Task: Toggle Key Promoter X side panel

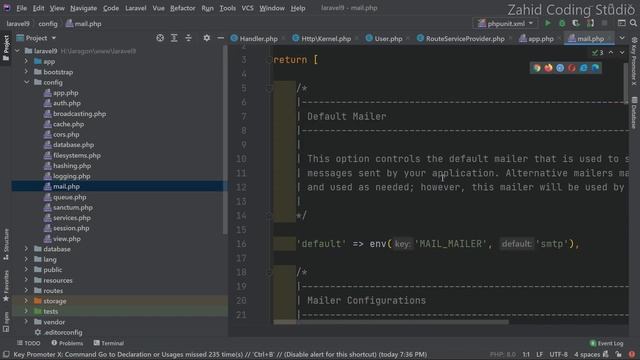Action: click(x=634, y=61)
